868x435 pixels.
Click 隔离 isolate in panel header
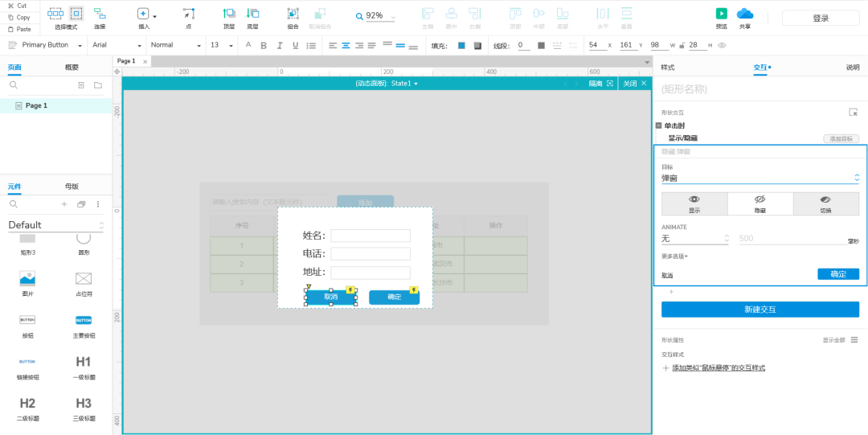[601, 84]
